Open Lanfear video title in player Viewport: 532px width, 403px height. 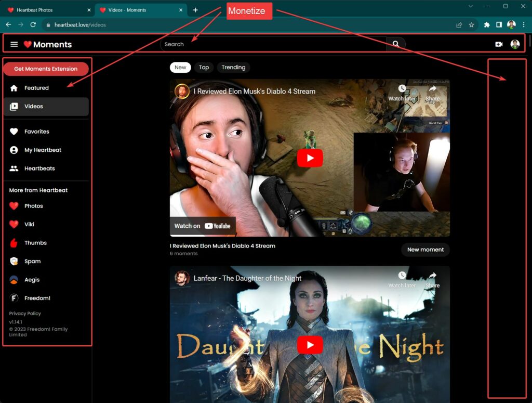pos(247,278)
